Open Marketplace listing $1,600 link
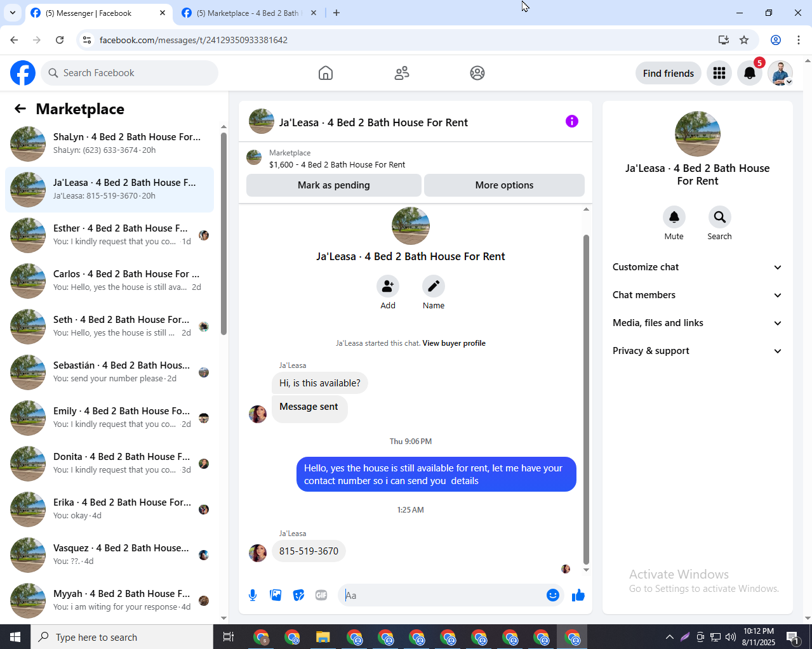This screenshot has height=649, width=812. [337, 164]
